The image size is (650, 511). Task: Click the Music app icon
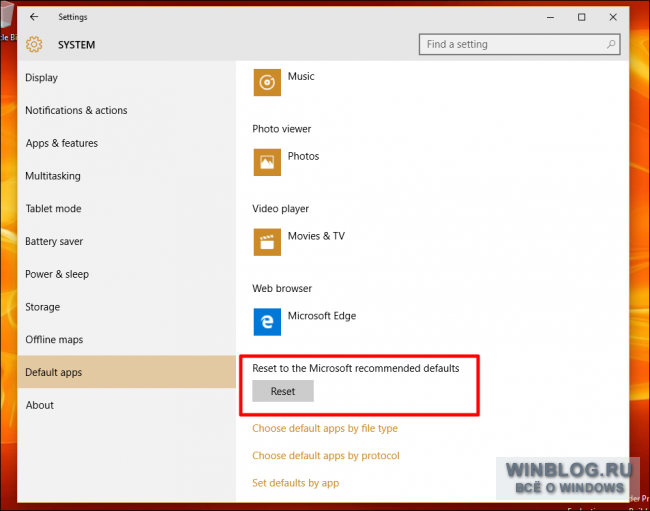click(267, 82)
